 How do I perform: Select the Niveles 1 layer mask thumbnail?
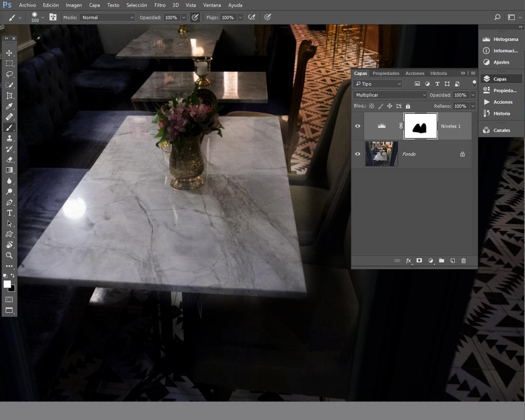[x=420, y=126]
